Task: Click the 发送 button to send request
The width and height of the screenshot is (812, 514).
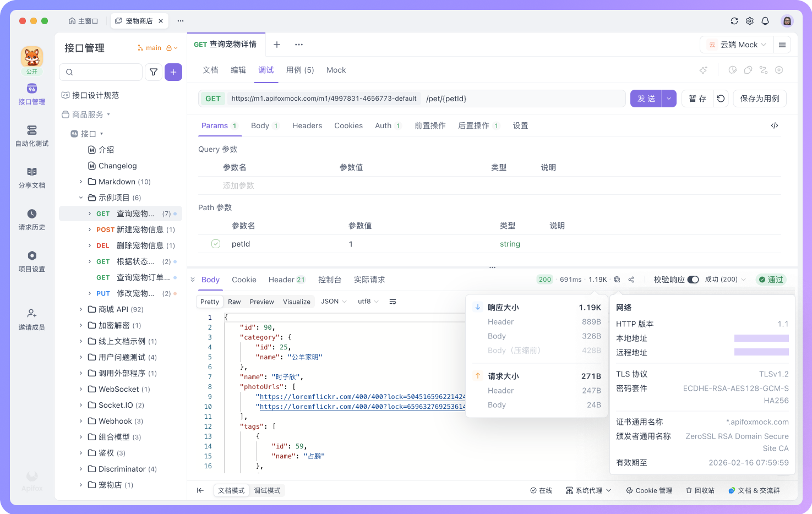Action: coord(646,98)
